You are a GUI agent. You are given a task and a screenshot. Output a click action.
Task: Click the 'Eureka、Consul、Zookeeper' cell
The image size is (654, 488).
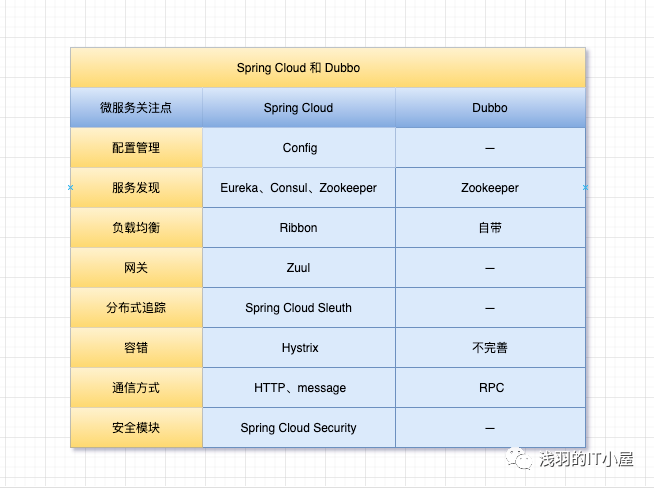(x=299, y=188)
